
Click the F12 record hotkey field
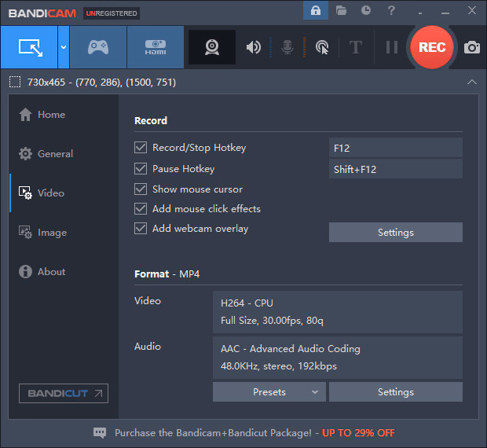[396, 148]
